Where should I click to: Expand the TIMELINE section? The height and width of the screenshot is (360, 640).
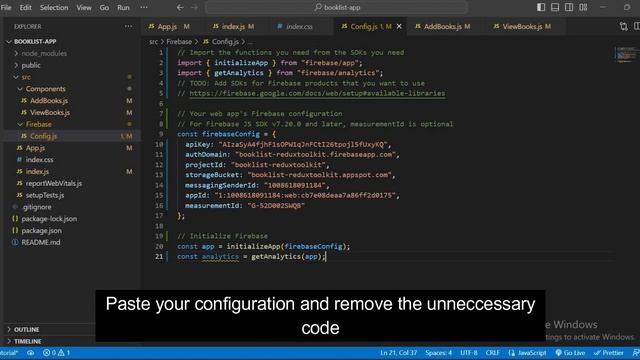(27, 341)
